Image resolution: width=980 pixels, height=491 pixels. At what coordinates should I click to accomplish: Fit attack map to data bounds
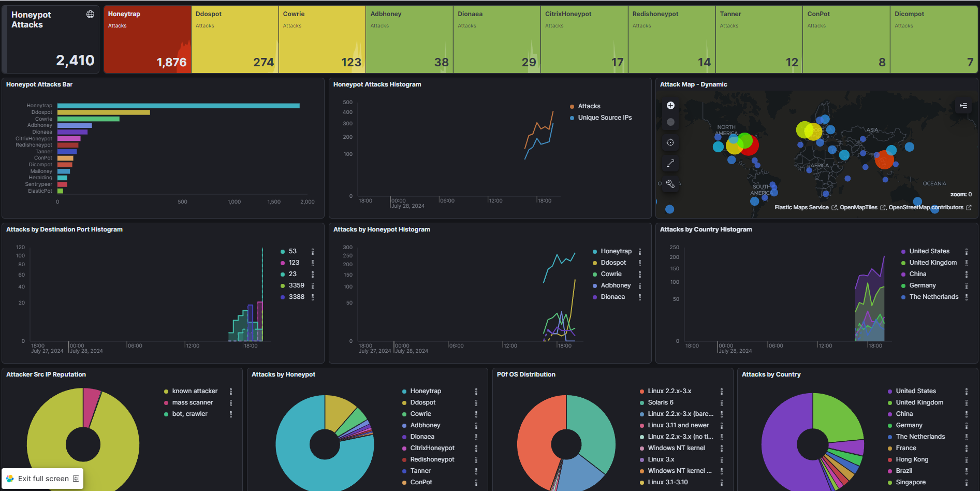click(x=670, y=142)
